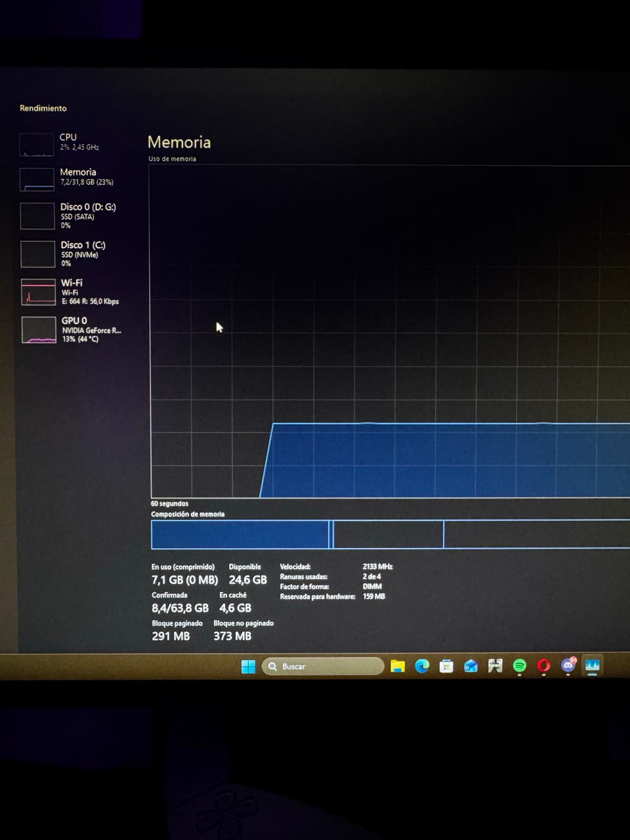The height and width of the screenshot is (840, 630).
Task: Click the 'Uso de memoria' label
Action: tap(172, 159)
